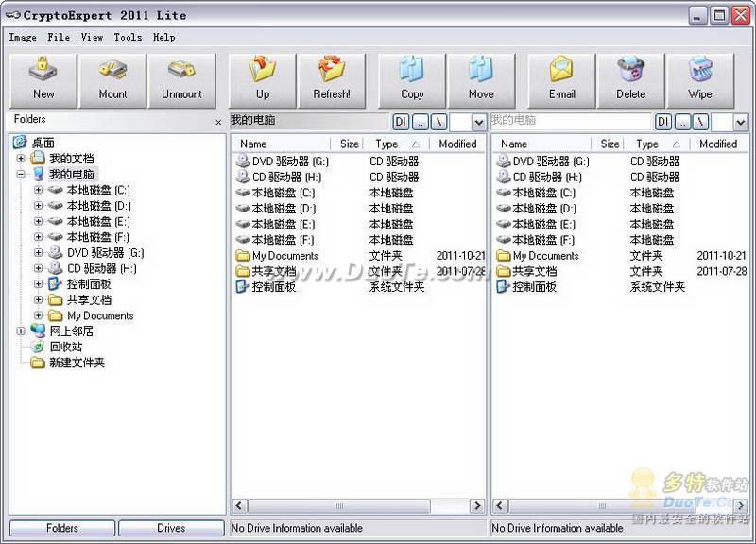The width and height of the screenshot is (756, 544).
Task: Select CD 驱动器 (H:) in the folder tree
Action: tap(101, 268)
